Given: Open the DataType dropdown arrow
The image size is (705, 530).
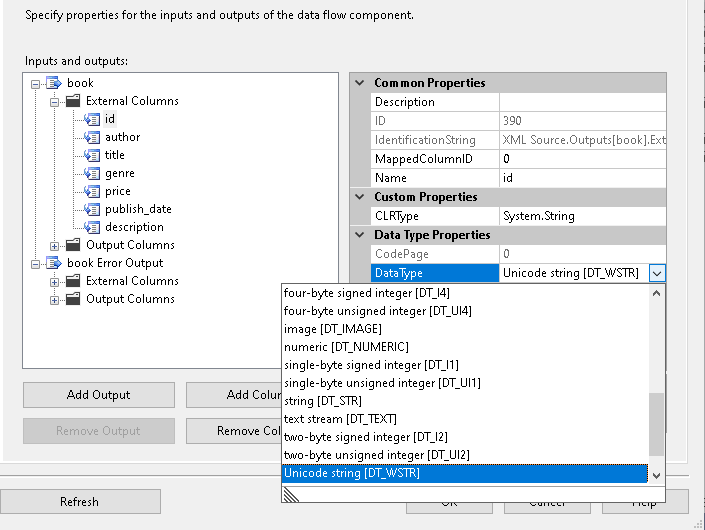Looking at the screenshot, I should (657, 273).
